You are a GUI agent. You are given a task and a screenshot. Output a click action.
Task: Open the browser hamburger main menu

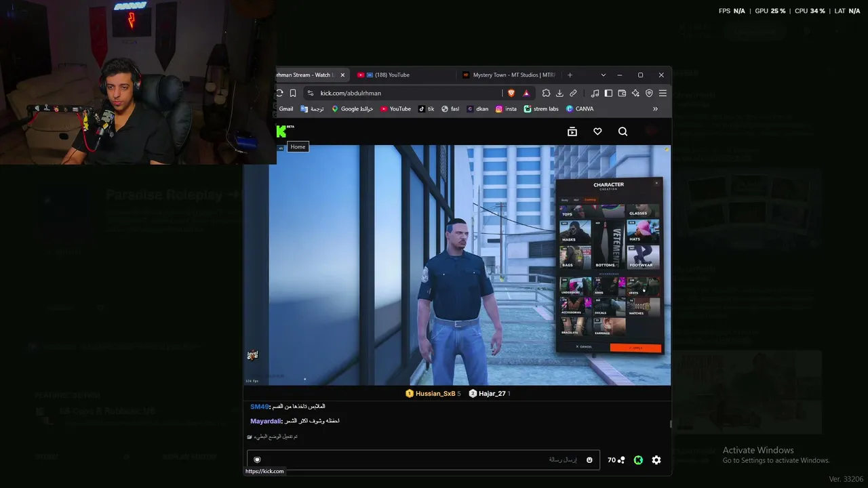663,93
